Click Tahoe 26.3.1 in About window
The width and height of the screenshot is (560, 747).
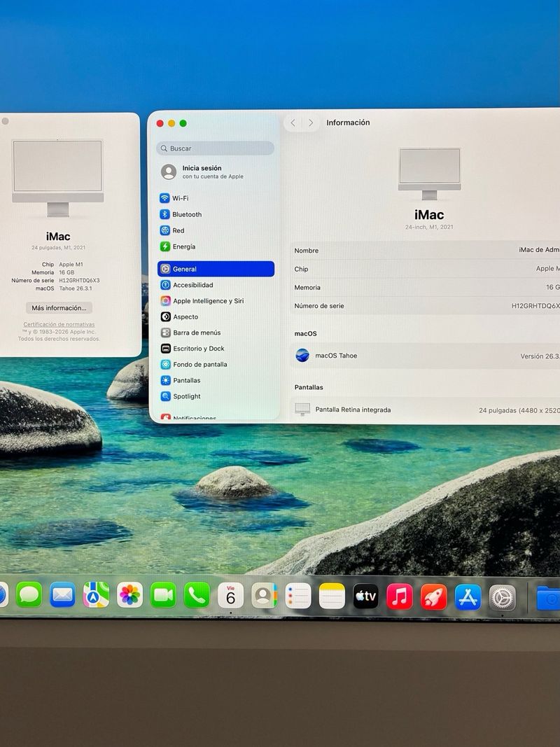tap(76, 288)
